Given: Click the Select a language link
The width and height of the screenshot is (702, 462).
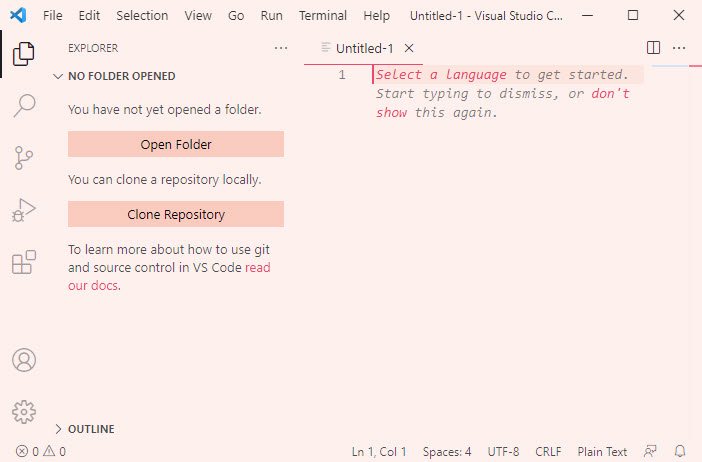Looking at the screenshot, I should point(441,74).
